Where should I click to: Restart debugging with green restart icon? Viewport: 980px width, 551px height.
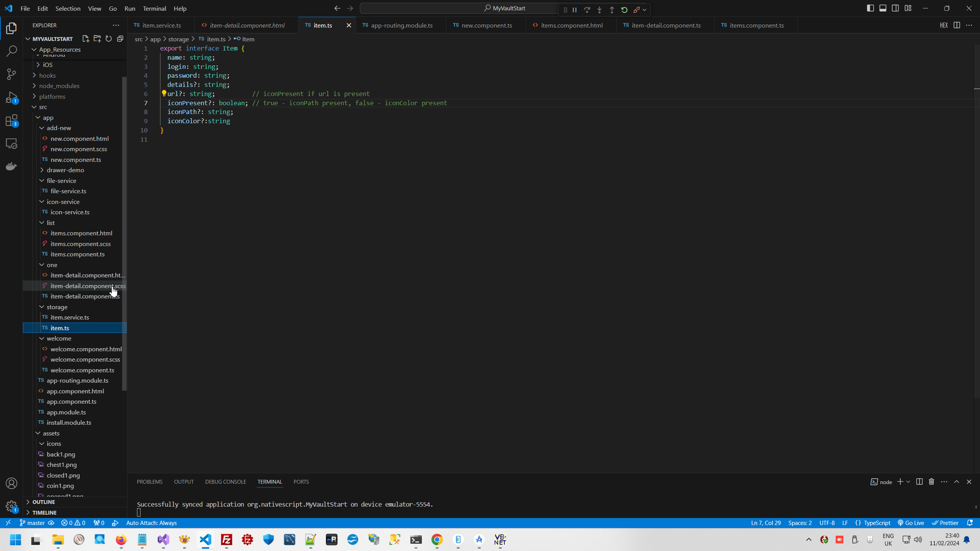pos(624,10)
